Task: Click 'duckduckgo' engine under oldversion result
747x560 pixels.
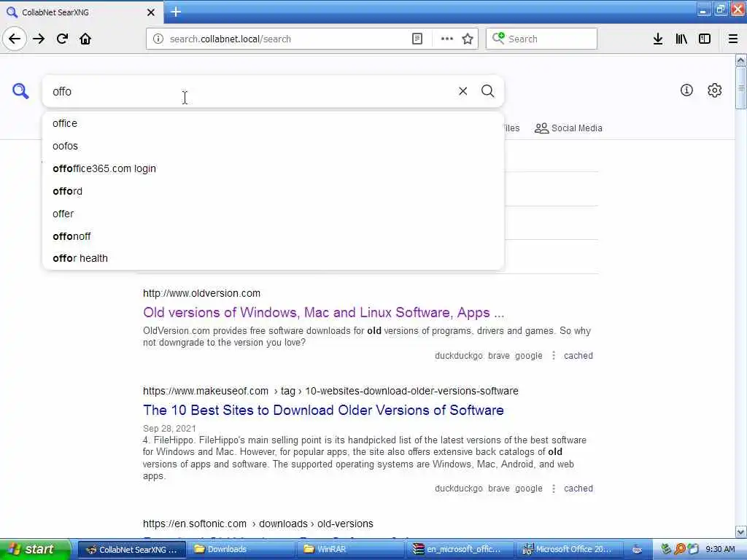Action: tap(459, 356)
